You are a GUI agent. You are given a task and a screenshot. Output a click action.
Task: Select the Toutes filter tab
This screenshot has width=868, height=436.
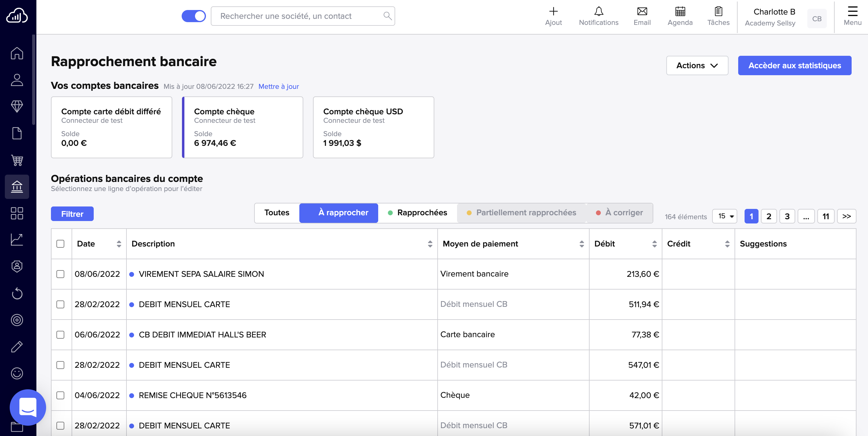click(277, 213)
